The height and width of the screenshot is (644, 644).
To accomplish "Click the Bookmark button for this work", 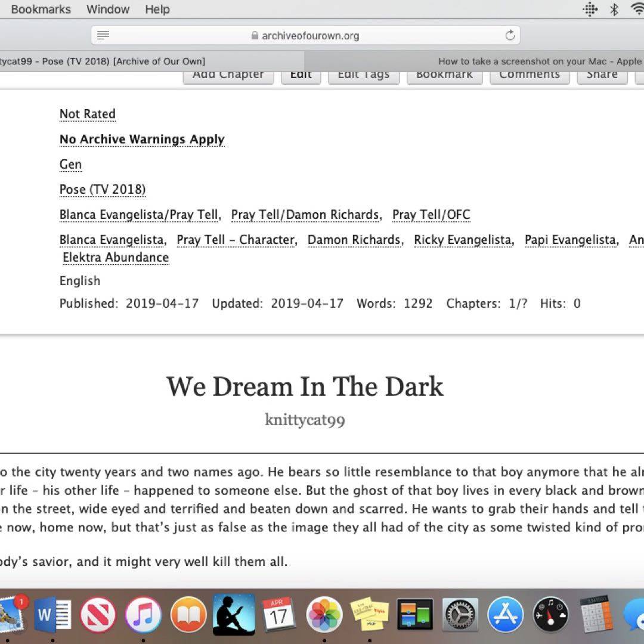I will click(x=444, y=75).
